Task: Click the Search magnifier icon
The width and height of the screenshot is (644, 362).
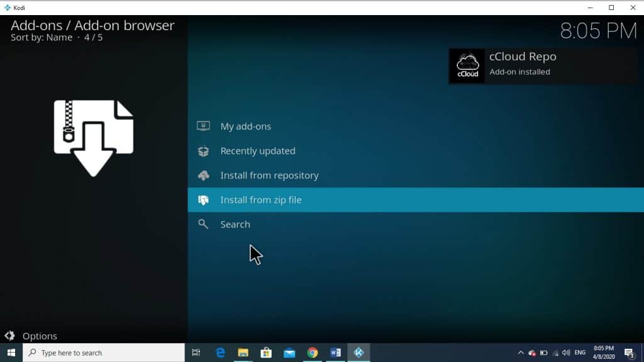Action: (203, 224)
